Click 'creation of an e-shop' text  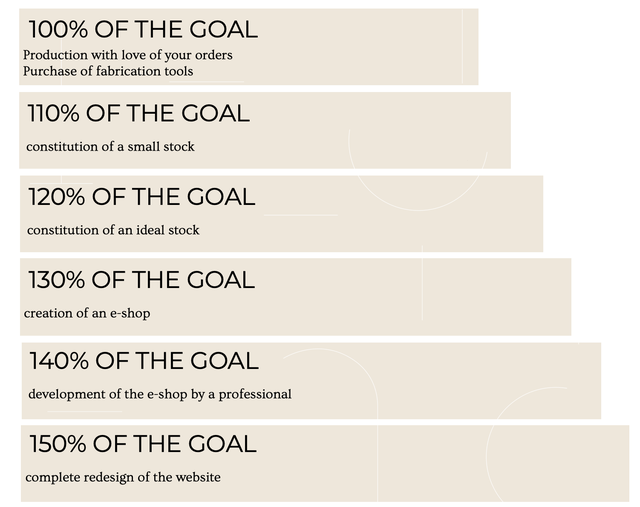[x=87, y=314]
